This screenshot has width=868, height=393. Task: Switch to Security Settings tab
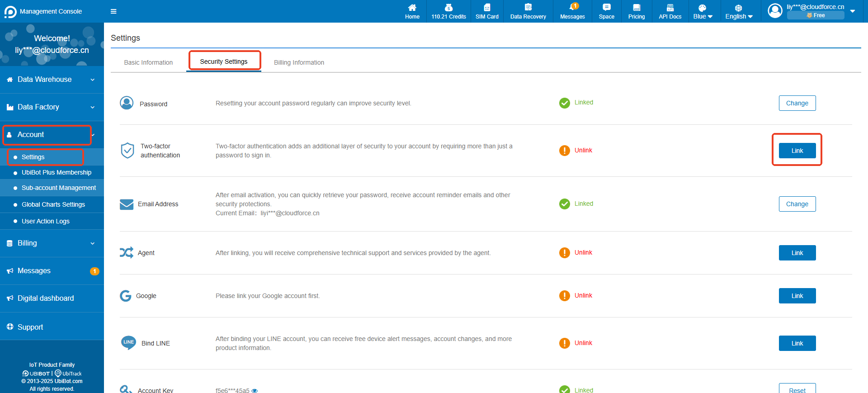(224, 62)
